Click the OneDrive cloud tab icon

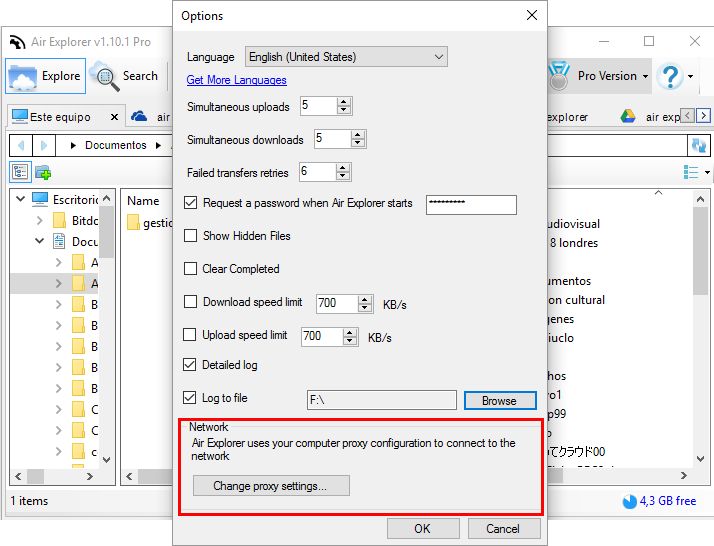click(139, 116)
